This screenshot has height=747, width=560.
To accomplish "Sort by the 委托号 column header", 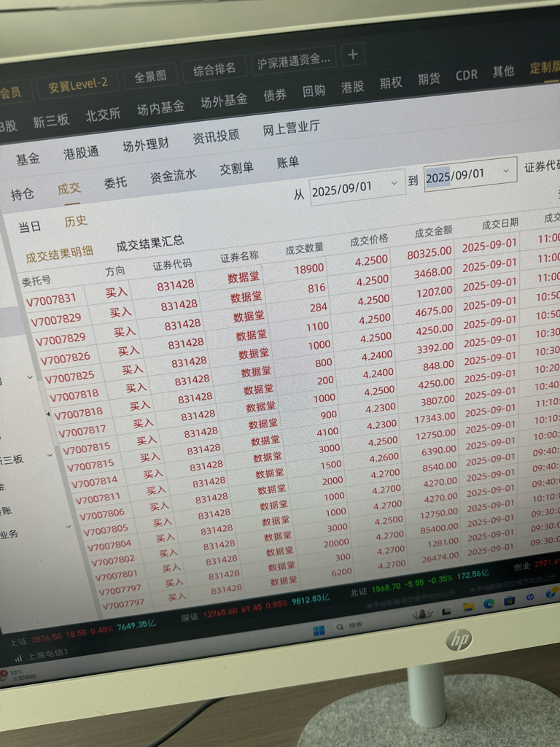I will [x=36, y=281].
